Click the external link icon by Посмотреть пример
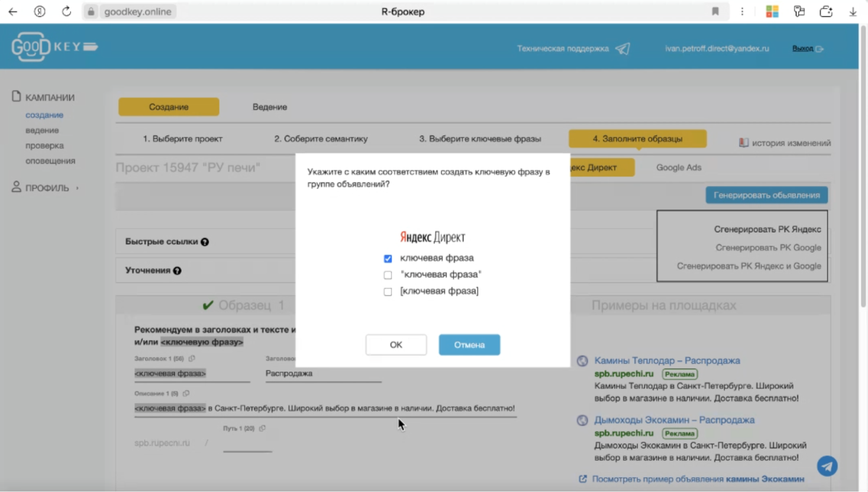The image size is (868, 492). click(583, 479)
